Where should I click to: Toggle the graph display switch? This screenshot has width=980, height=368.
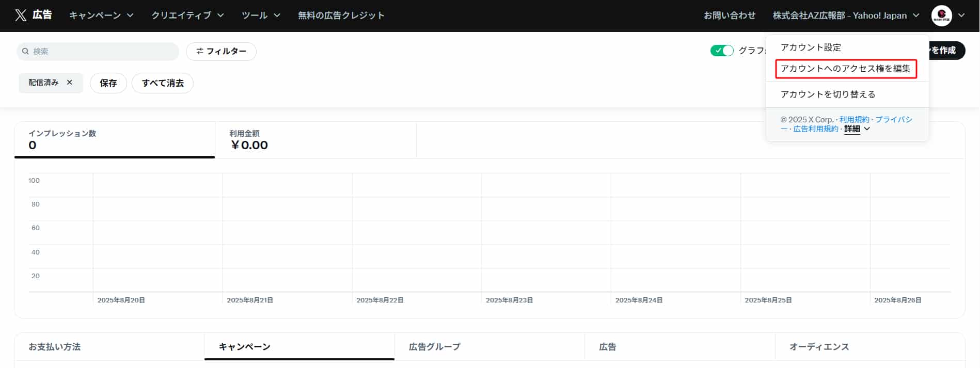point(721,51)
